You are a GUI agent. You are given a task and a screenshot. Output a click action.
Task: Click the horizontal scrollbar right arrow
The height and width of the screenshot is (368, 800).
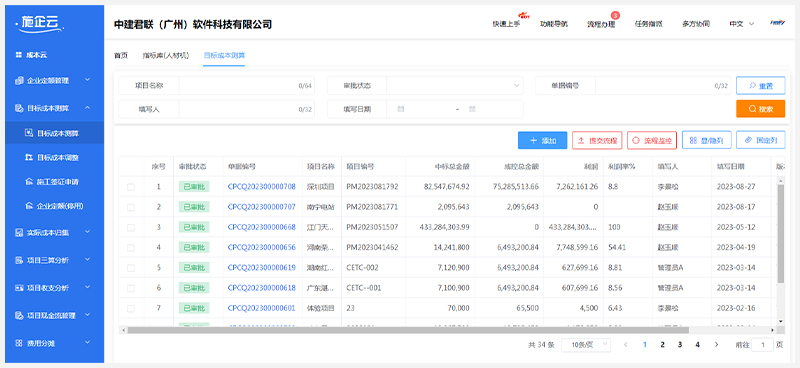coord(773,330)
